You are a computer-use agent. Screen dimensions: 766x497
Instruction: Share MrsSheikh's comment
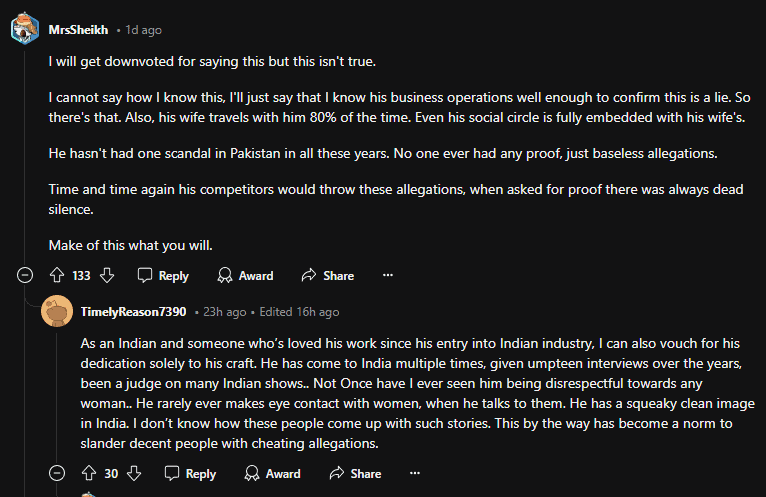click(327, 275)
